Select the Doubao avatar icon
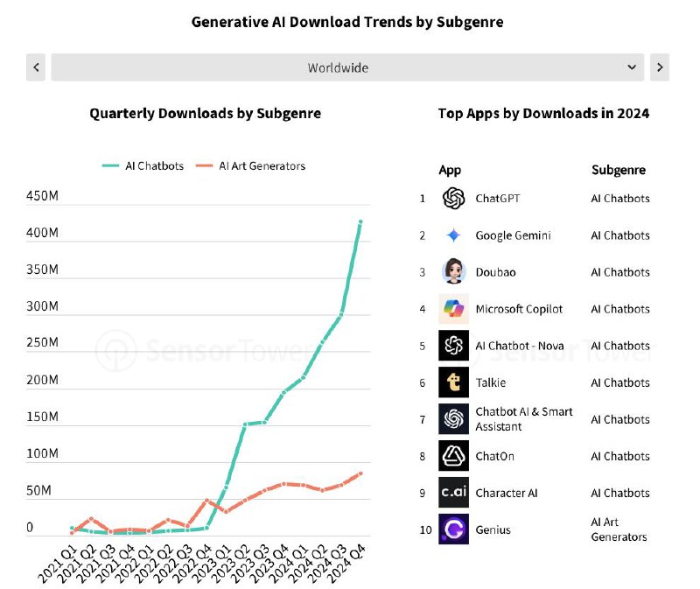This screenshot has width=700, height=589. [453, 271]
